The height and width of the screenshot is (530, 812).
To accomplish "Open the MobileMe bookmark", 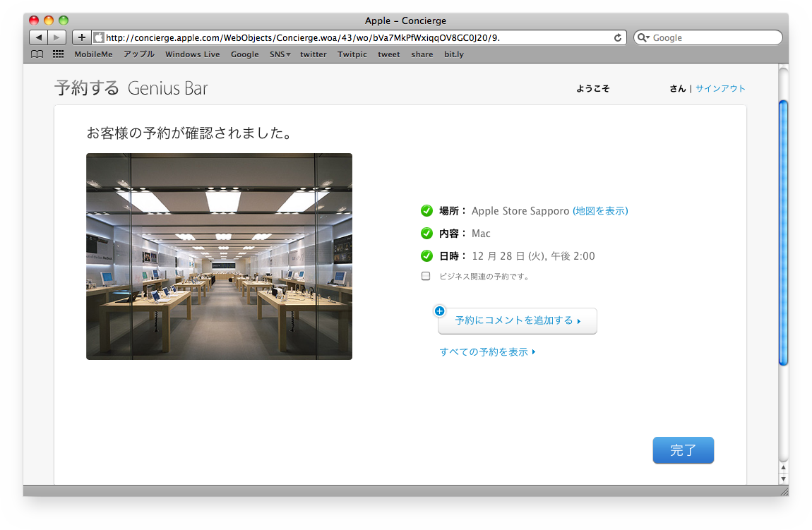I will click(93, 54).
